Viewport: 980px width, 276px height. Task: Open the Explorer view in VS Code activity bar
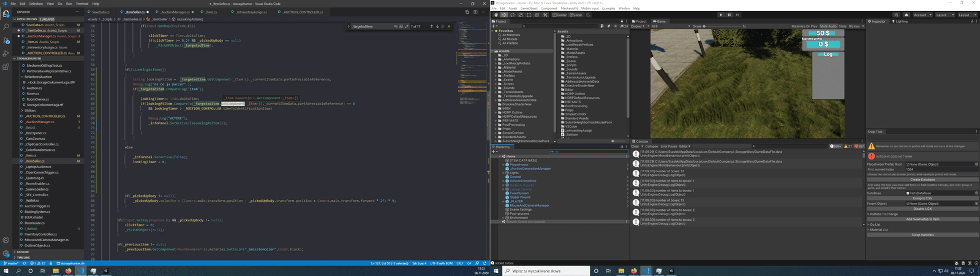coord(6,12)
